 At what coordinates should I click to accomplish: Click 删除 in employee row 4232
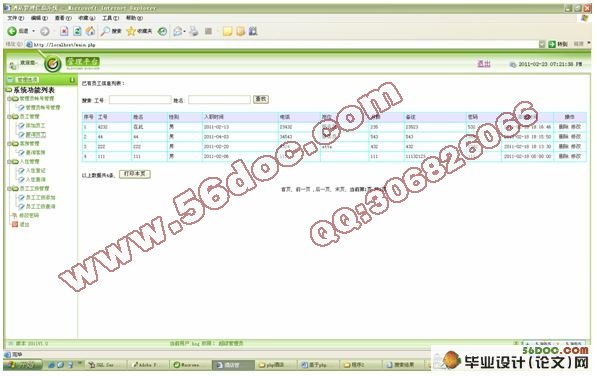pos(563,127)
